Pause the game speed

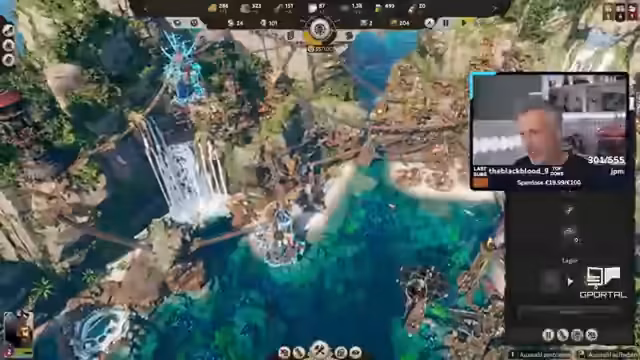(446, 23)
